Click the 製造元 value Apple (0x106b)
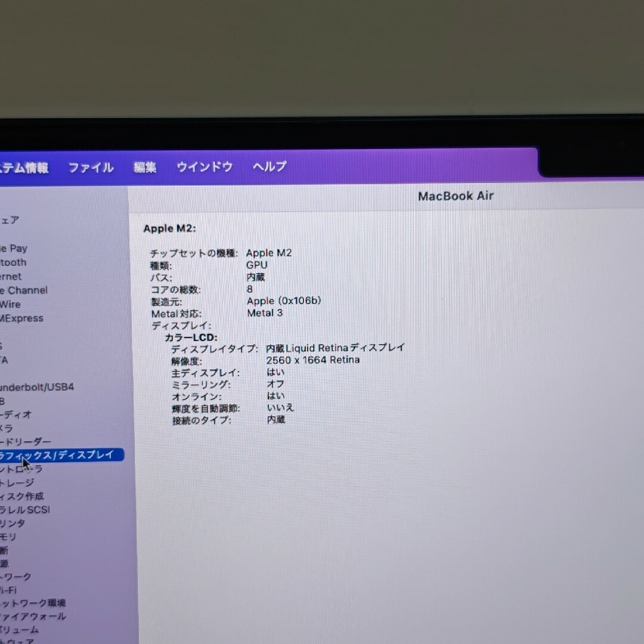644x644 pixels. [284, 301]
